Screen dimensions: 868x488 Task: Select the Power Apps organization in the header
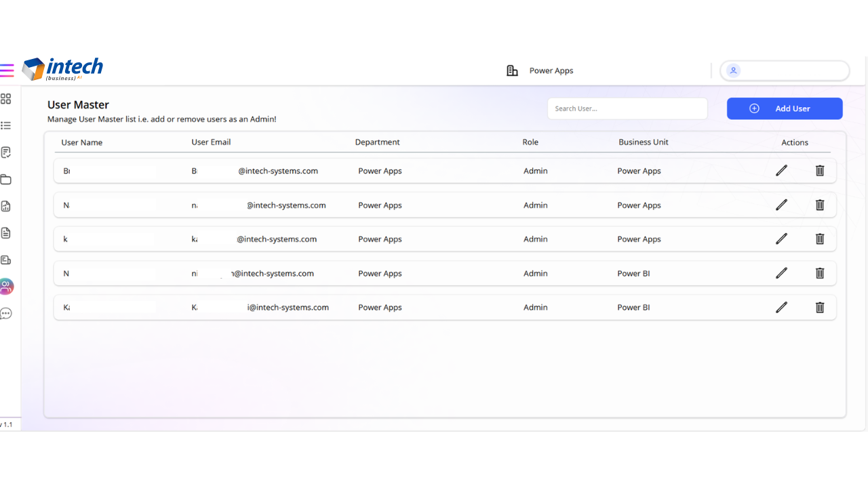[x=540, y=70]
